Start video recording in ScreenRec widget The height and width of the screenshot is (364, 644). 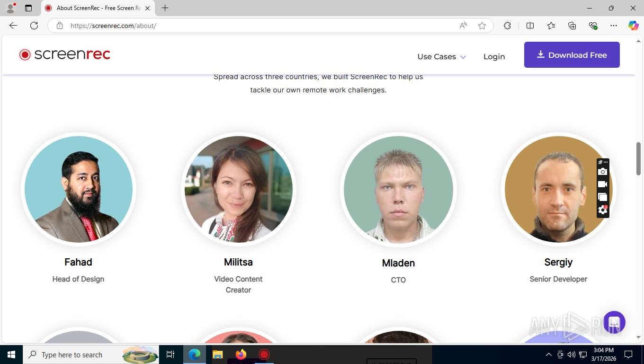(602, 184)
